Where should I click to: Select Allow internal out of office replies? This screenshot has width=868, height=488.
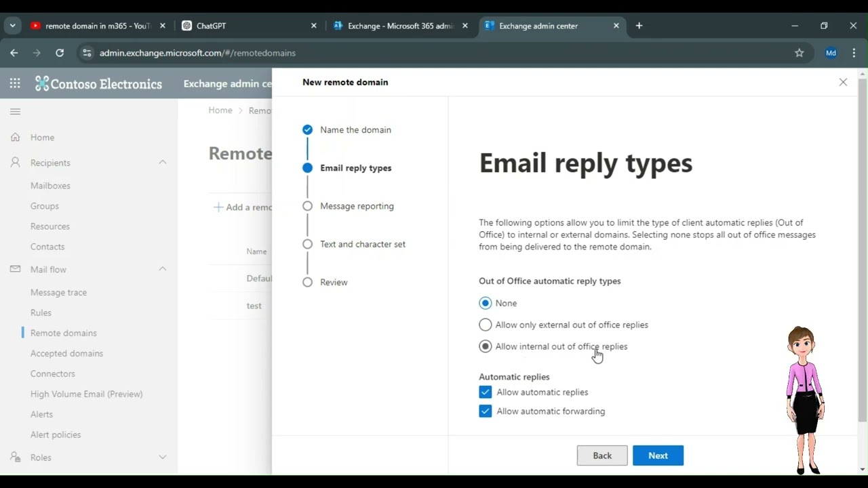click(485, 346)
